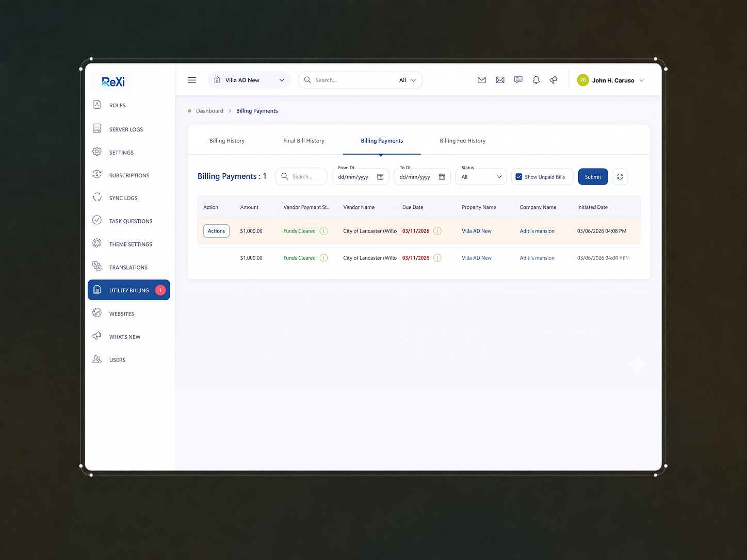This screenshot has width=747, height=560.
Task: Click info icon beside first Funds Cleared
Action: pyautogui.click(x=324, y=231)
